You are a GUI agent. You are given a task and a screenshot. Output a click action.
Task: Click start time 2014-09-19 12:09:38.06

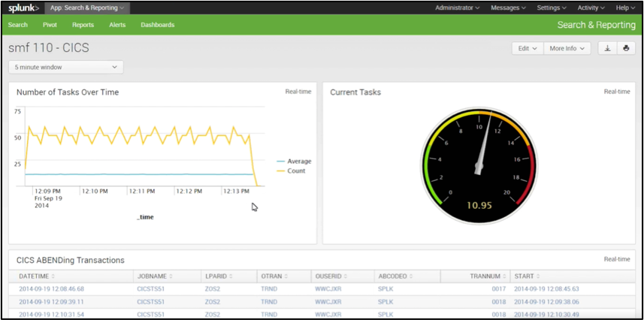pos(546,302)
